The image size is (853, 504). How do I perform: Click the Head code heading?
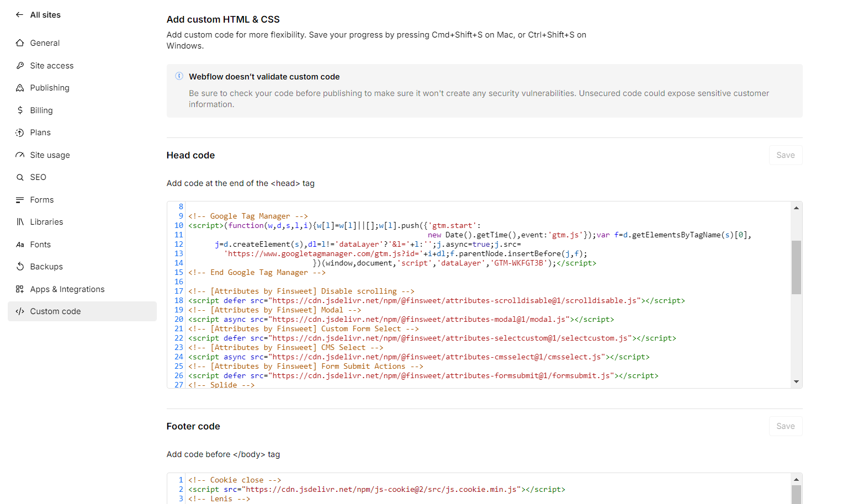pyautogui.click(x=190, y=155)
